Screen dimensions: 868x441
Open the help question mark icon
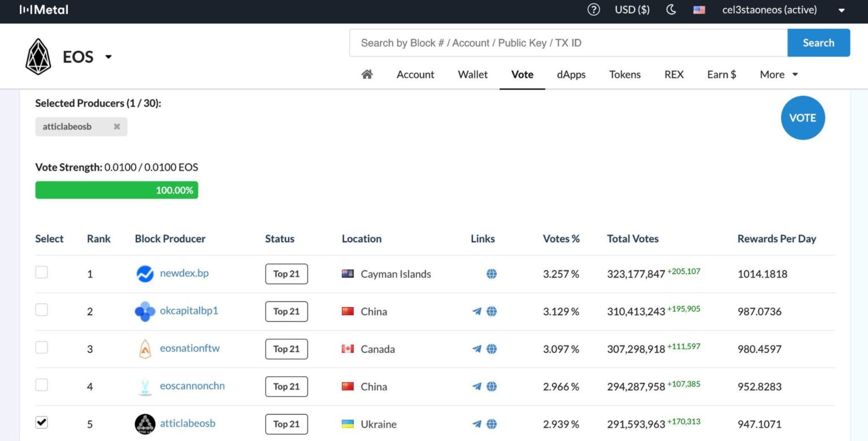point(593,10)
